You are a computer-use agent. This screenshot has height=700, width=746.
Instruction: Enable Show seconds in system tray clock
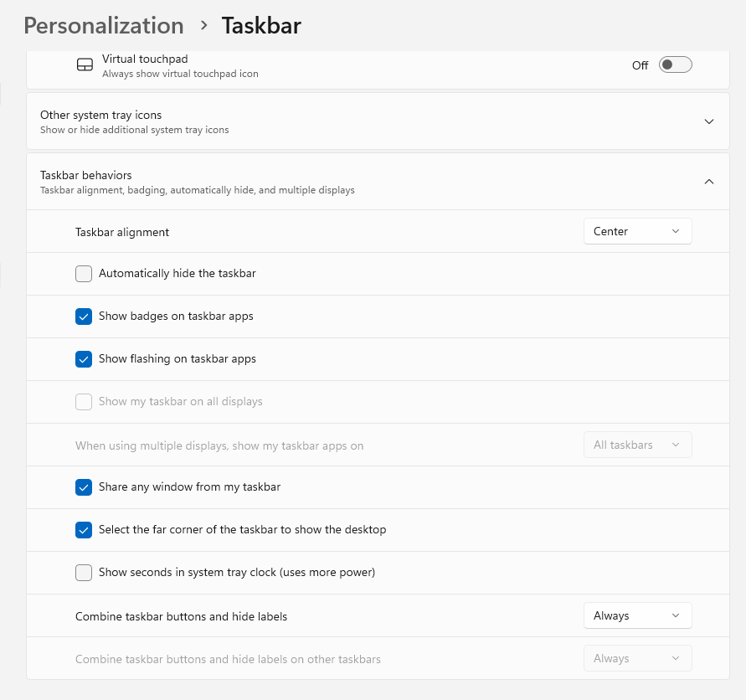click(84, 573)
